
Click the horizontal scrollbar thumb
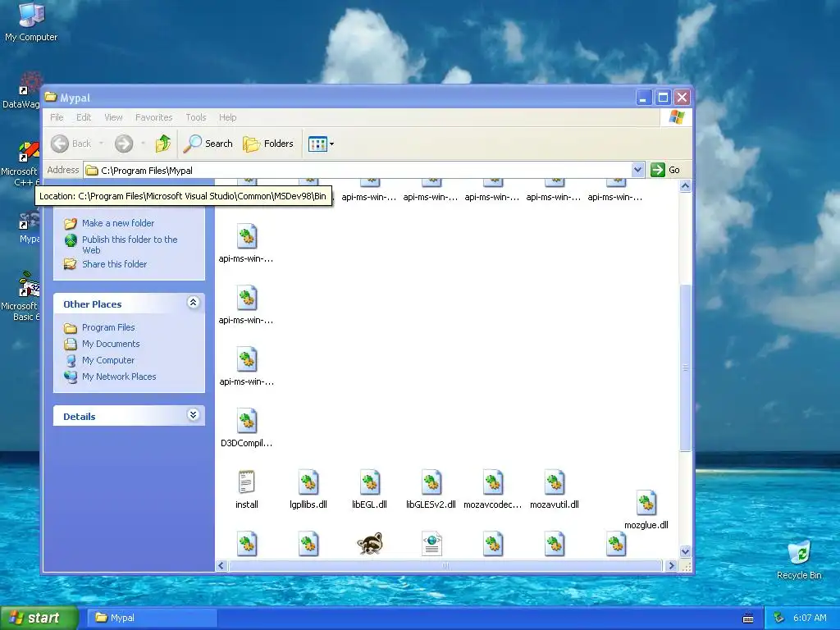tap(445, 566)
